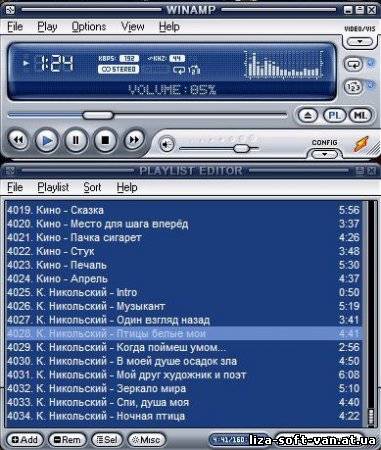The width and height of the screenshot is (381, 450).
Task: Click the Winamp lightning bolt logo icon
Action: tap(361, 145)
